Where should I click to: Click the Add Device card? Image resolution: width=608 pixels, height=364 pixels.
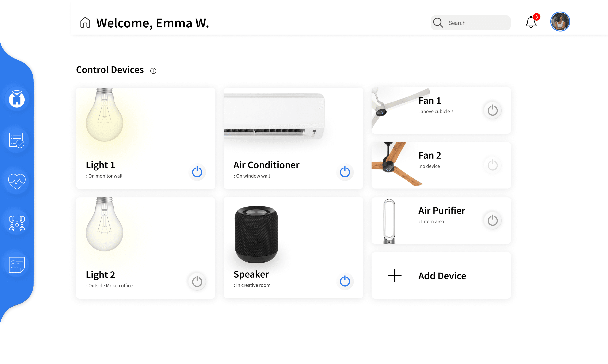click(441, 275)
